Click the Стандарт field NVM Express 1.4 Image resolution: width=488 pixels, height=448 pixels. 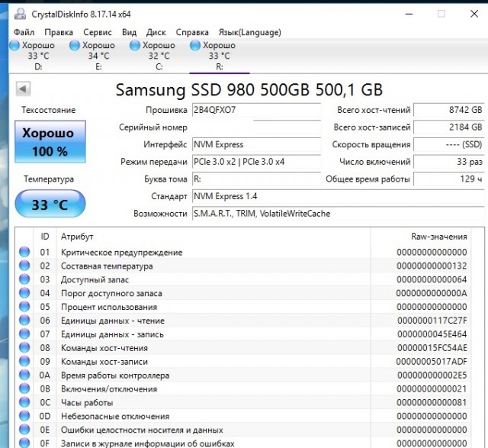point(339,196)
